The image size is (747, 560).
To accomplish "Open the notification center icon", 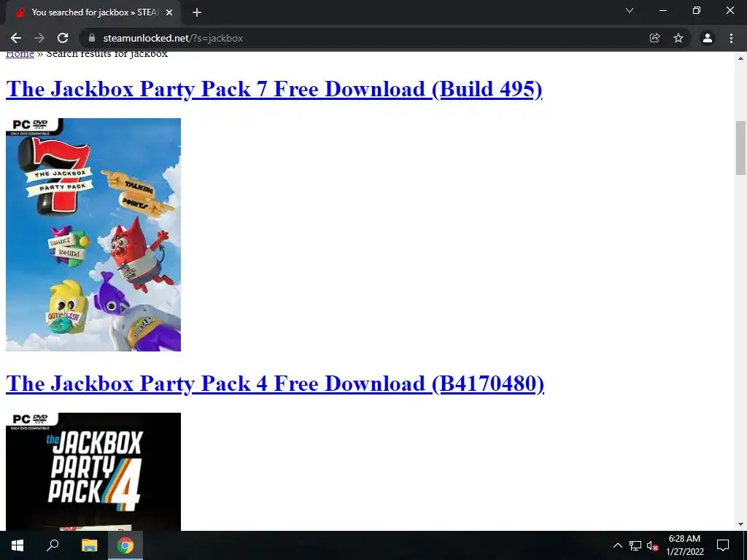I will (x=723, y=545).
